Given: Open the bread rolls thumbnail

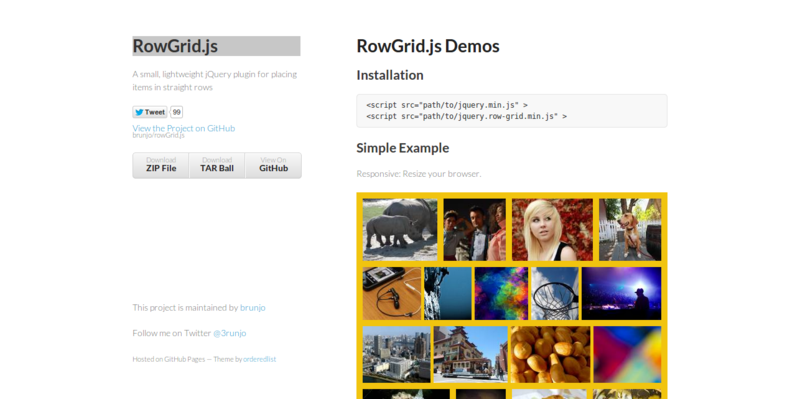Looking at the screenshot, I should tap(551, 355).
